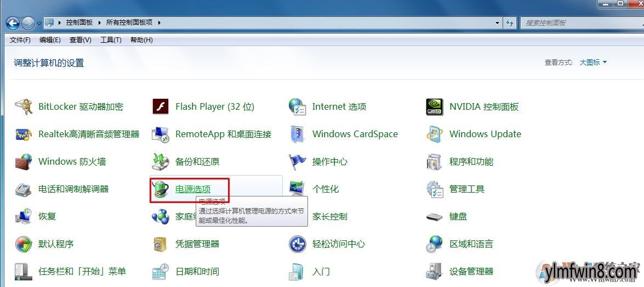644x287 pixels.
Task: Open the 默认程序 icon
Action: click(24, 244)
